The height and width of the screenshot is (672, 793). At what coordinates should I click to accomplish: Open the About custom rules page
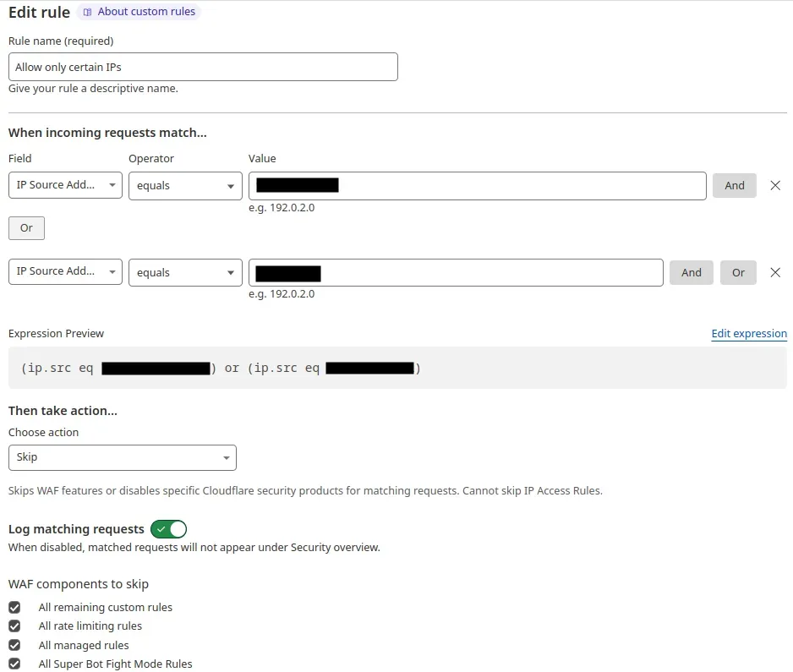(x=146, y=12)
